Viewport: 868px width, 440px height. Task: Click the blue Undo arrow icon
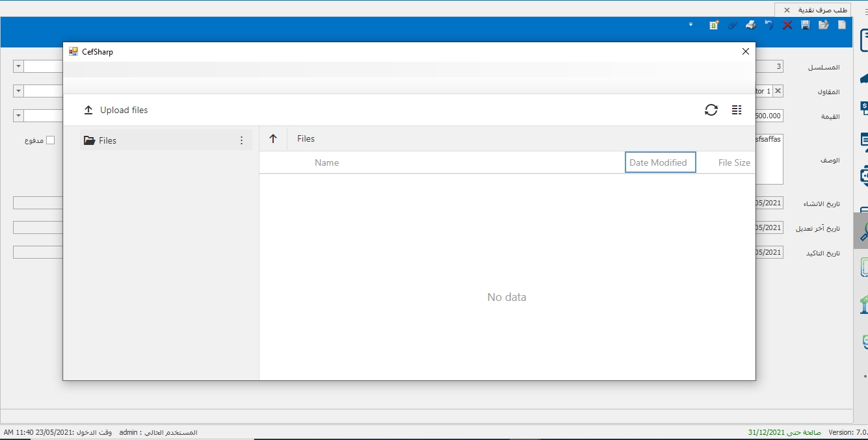[769, 25]
